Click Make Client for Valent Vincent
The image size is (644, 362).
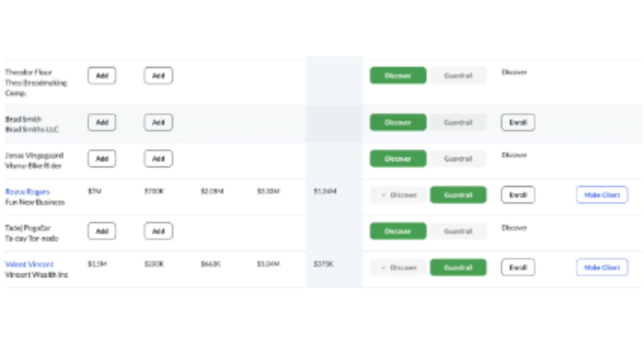[602, 267]
